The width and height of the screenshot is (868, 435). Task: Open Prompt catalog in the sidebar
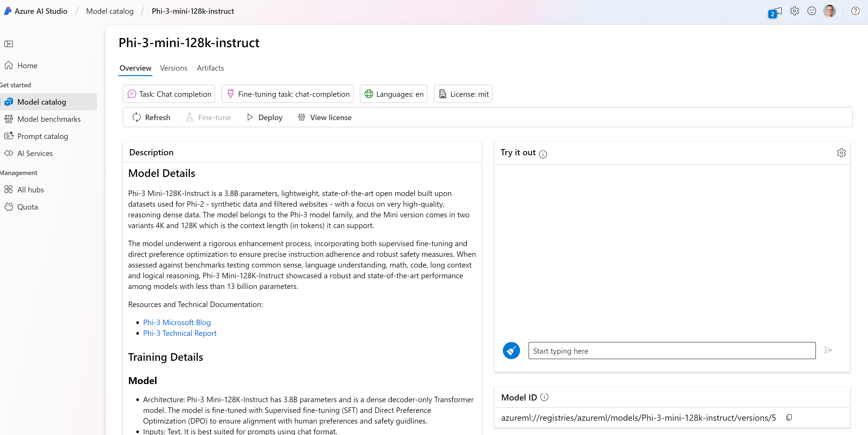43,136
